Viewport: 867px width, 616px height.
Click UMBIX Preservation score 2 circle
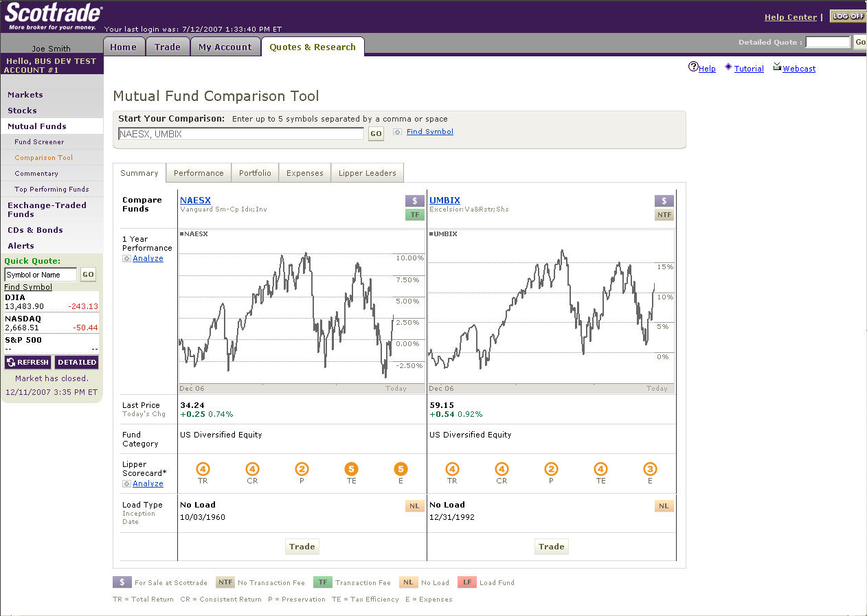tap(551, 469)
